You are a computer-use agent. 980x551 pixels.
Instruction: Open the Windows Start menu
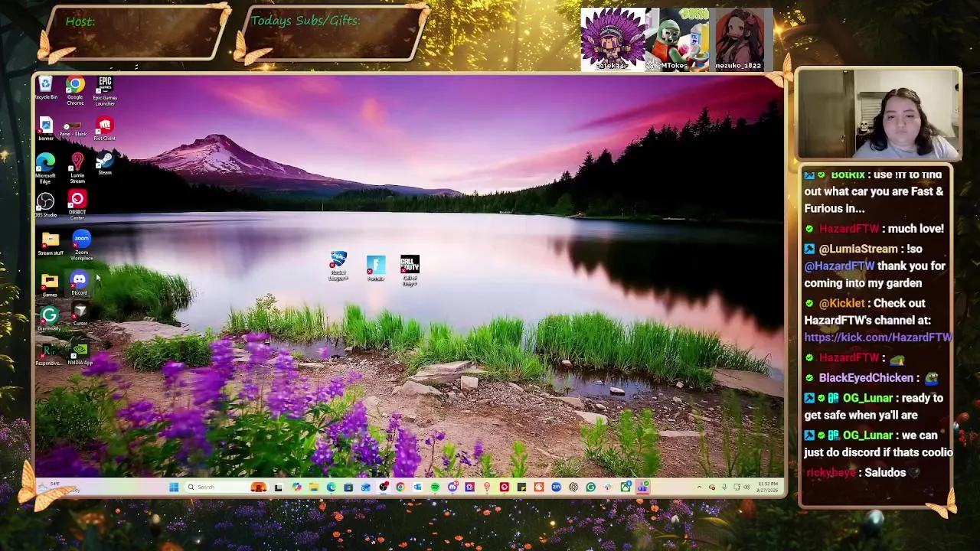174,487
